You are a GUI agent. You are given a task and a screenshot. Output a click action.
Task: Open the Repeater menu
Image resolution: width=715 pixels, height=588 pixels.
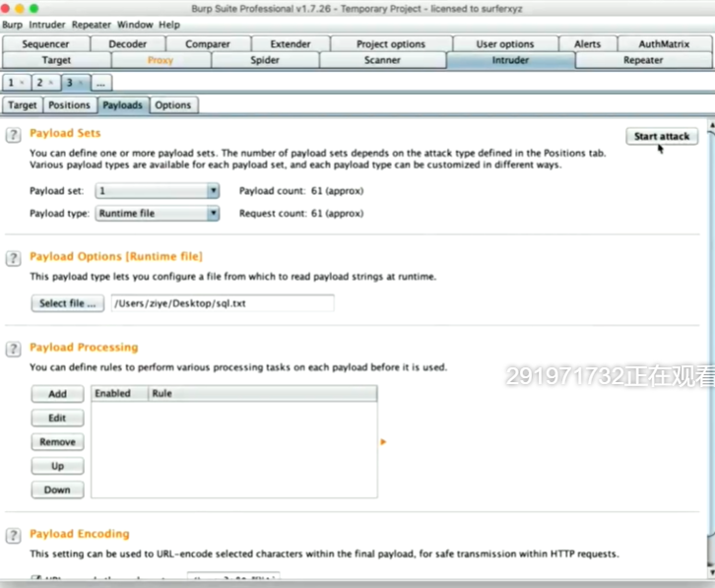tap(92, 25)
